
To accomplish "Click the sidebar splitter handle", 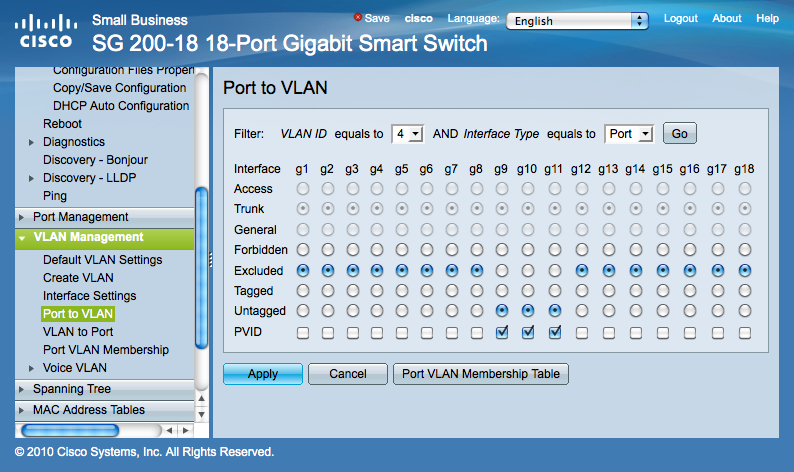I will [211, 259].
